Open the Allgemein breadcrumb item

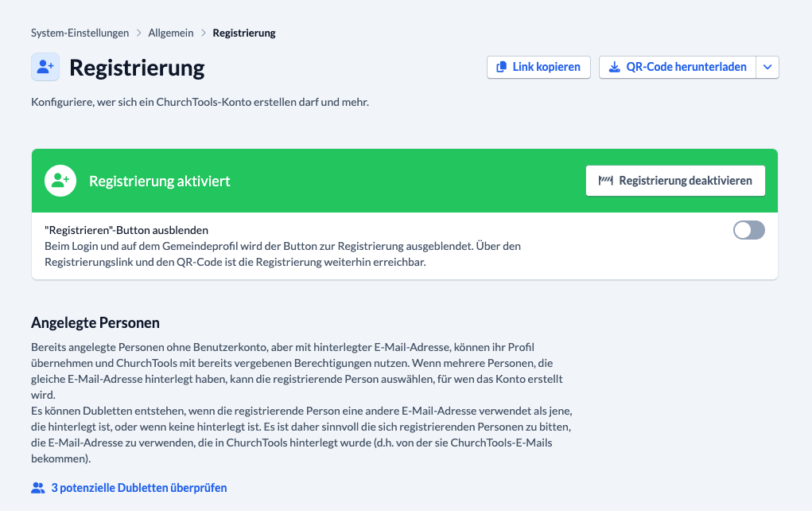point(171,33)
